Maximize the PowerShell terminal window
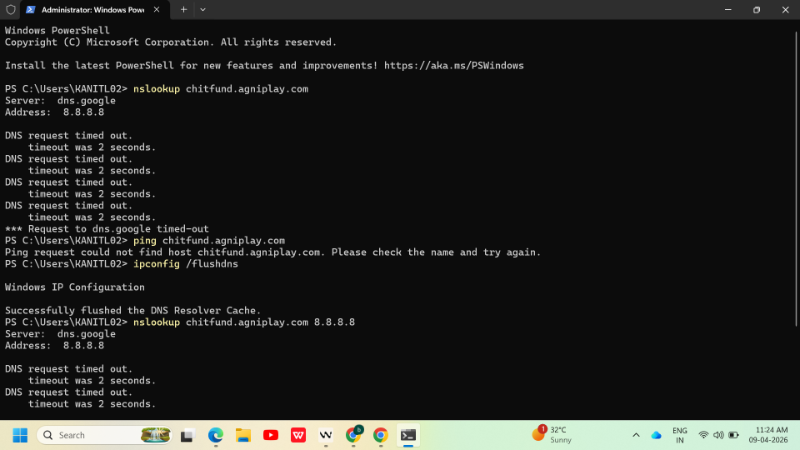 [x=756, y=9]
